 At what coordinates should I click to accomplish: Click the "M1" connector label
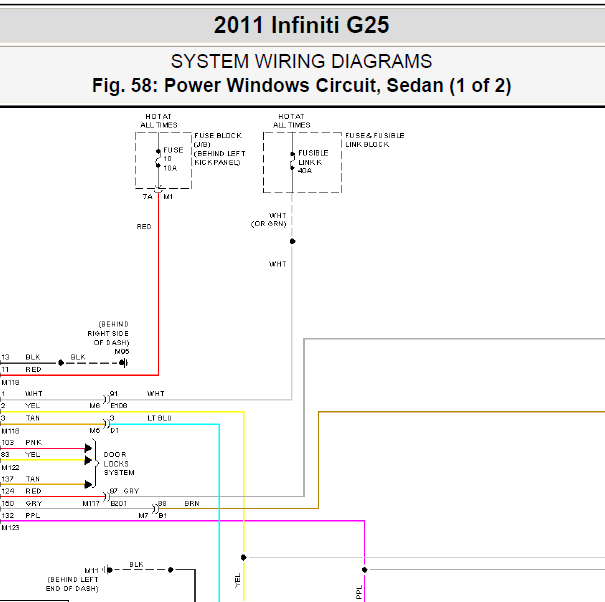[x=168, y=197]
